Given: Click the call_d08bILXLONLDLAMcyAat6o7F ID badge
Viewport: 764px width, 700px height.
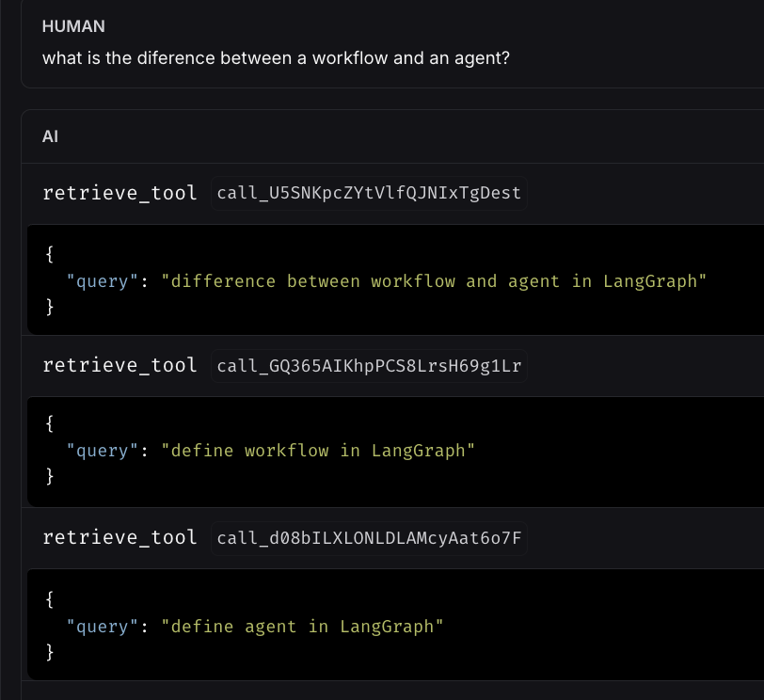Looking at the screenshot, I should click(x=369, y=537).
